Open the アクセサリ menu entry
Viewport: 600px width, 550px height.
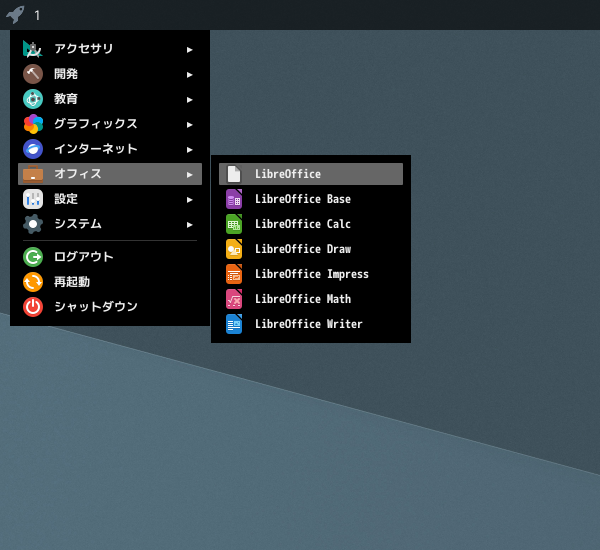tap(110, 49)
